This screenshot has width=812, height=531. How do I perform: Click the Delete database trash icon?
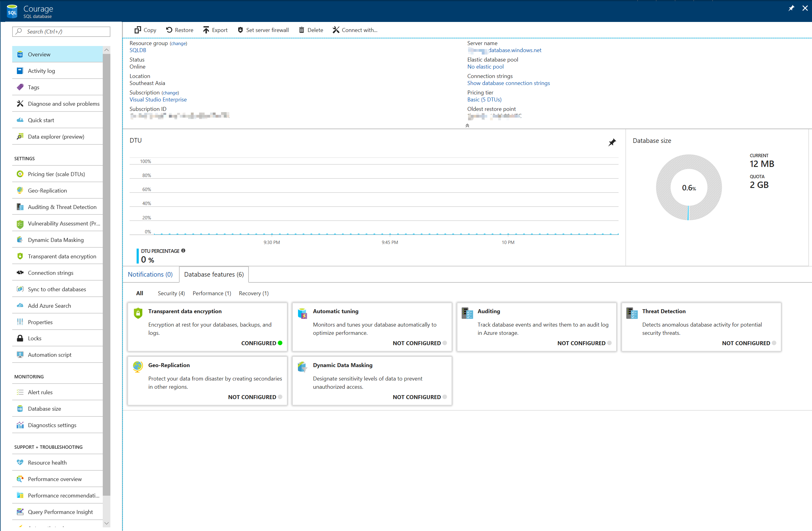pyautogui.click(x=302, y=30)
